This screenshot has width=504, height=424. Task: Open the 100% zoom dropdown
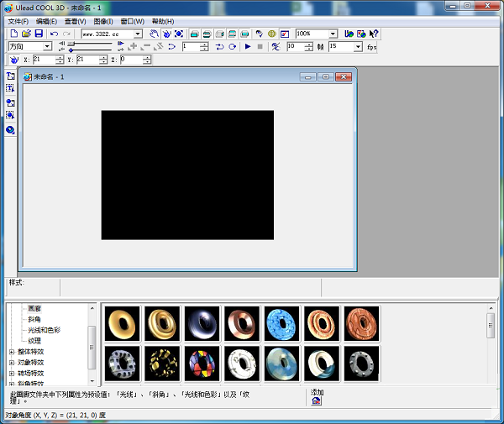333,34
